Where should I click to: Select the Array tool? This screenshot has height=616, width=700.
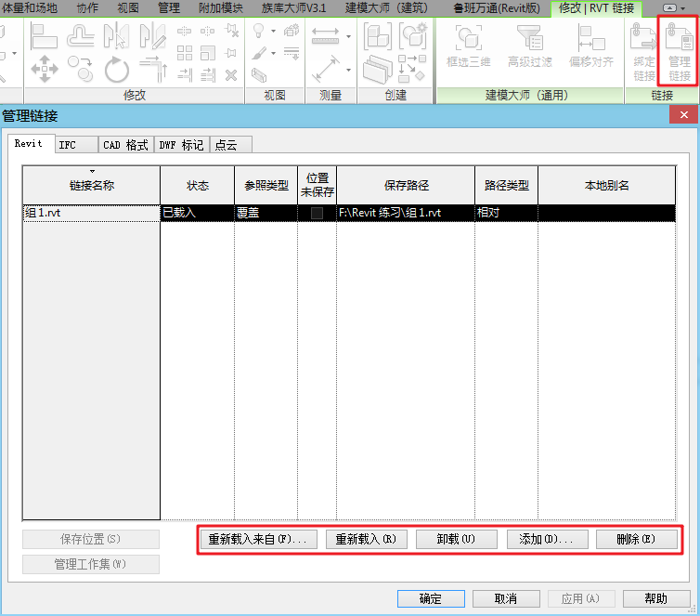click(185, 53)
